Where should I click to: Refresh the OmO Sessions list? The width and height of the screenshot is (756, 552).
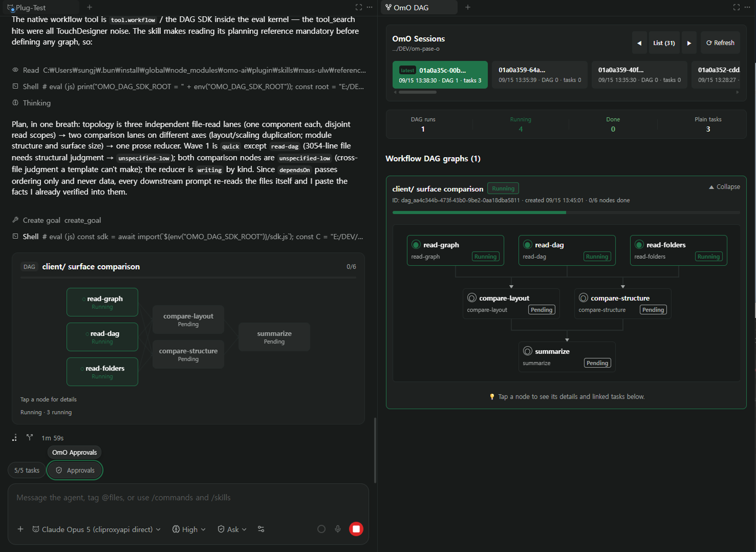click(x=720, y=43)
